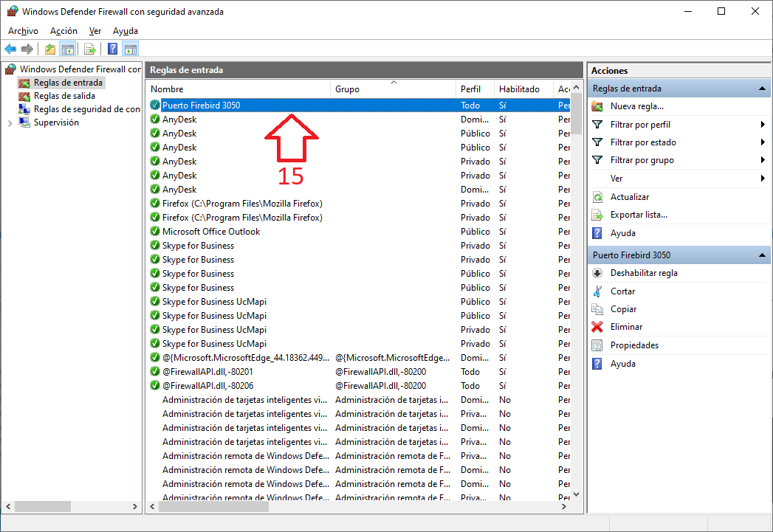Collapse the Puerto Firebird 3050 actions section
Screen dimensions: 773x532
tap(762, 255)
